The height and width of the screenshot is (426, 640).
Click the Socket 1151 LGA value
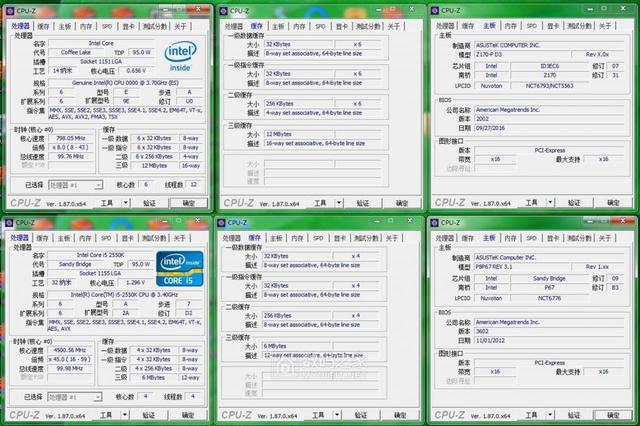(x=101, y=62)
